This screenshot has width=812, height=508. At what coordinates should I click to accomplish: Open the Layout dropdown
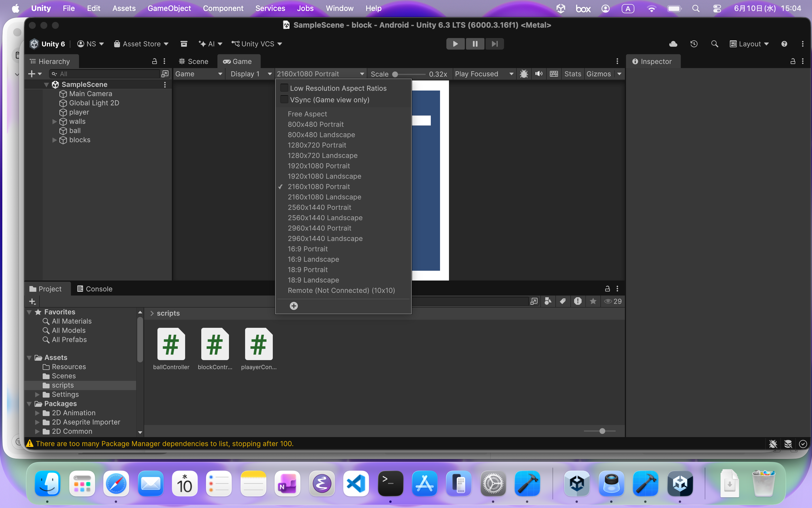click(x=749, y=44)
